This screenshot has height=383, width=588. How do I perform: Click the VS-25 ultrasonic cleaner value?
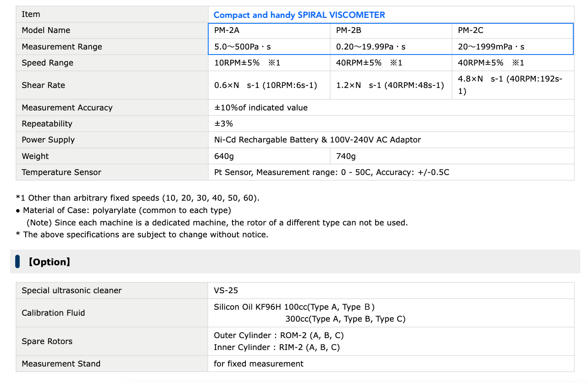pos(226,290)
